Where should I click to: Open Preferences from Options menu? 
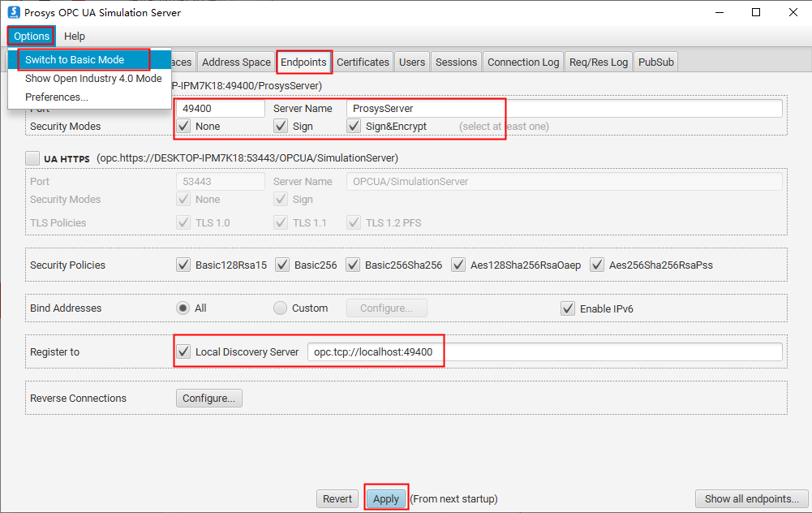click(x=57, y=97)
